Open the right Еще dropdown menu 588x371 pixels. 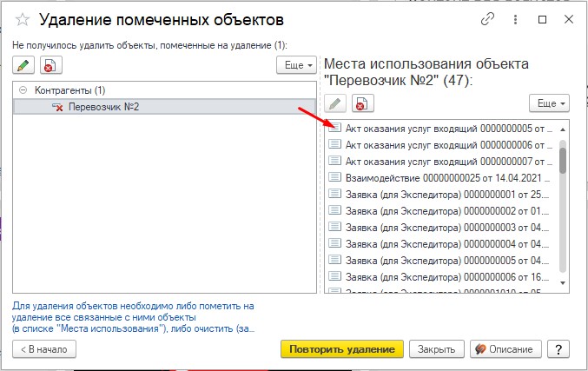[x=550, y=103]
